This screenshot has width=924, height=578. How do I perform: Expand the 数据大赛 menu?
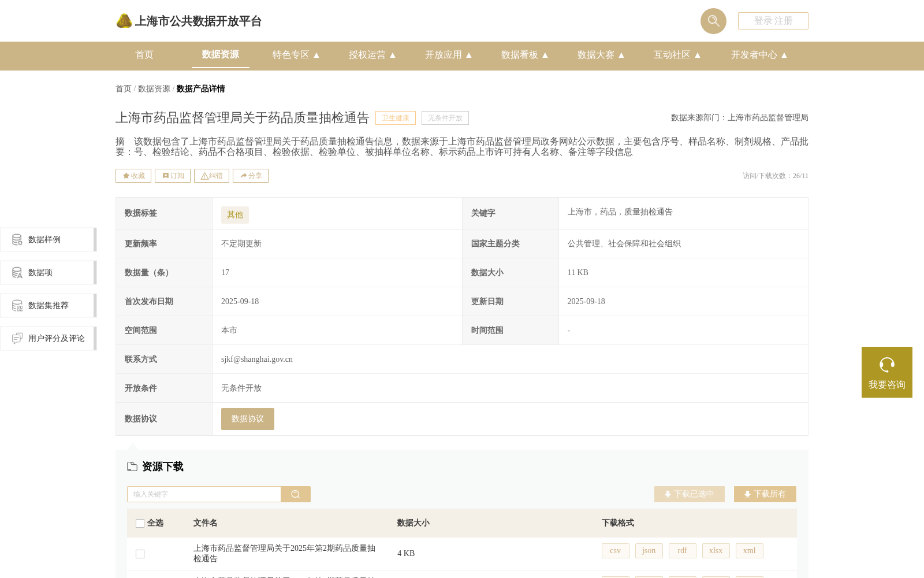pos(601,55)
